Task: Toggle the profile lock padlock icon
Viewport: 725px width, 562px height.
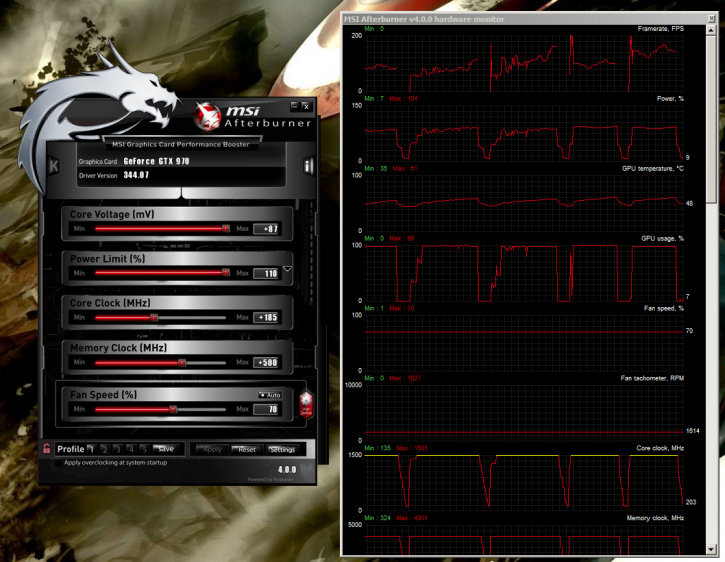Action: (46, 449)
